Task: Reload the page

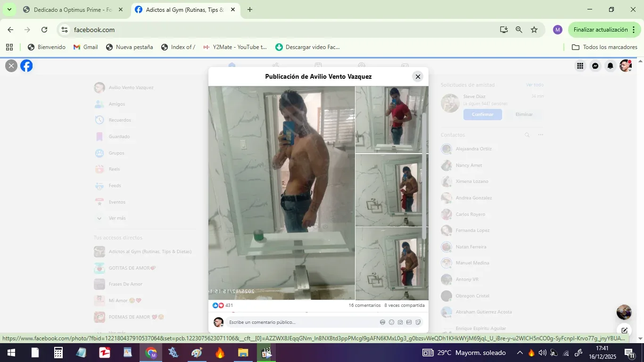Action: pos(44,30)
